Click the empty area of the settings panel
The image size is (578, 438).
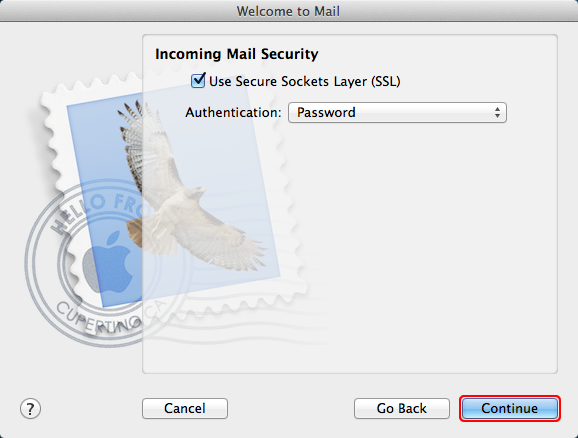pyautogui.click(x=424, y=251)
